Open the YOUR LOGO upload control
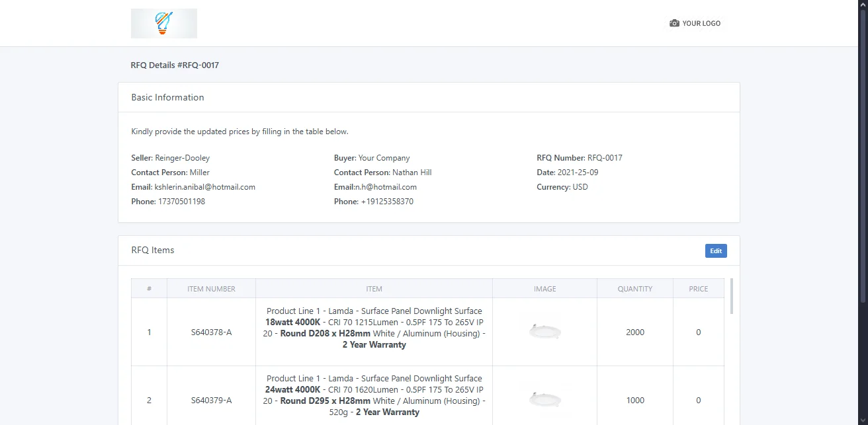The width and height of the screenshot is (868, 425). tap(695, 23)
